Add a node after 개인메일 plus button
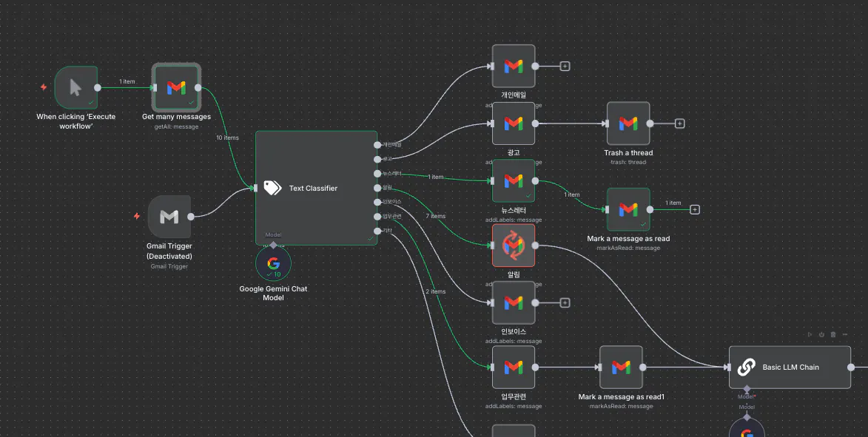 [x=565, y=67]
